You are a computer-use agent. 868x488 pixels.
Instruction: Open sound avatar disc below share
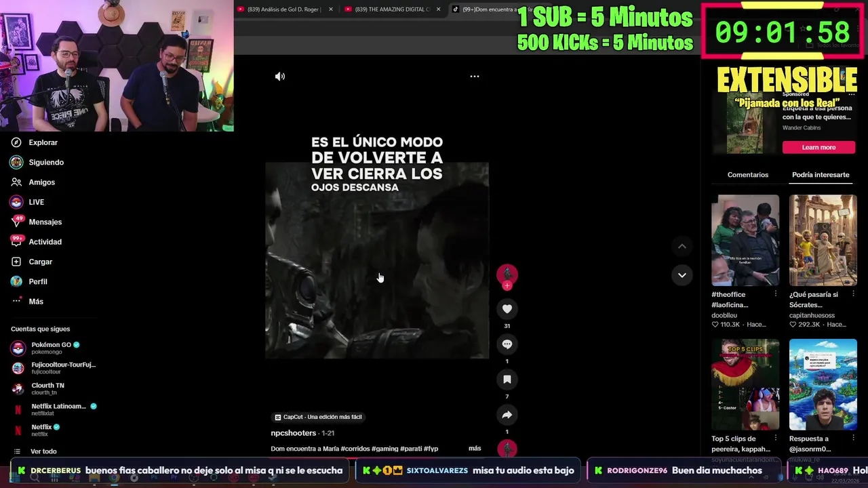click(507, 448)
